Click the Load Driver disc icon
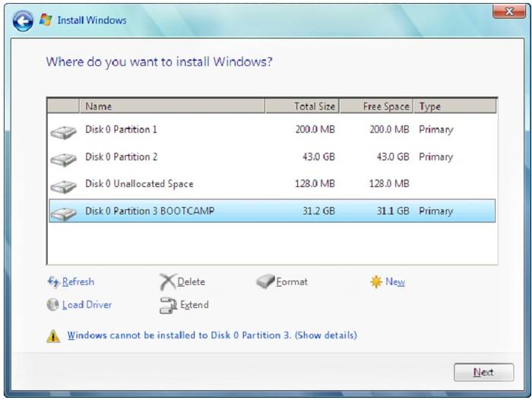 (x=53, y=305)
